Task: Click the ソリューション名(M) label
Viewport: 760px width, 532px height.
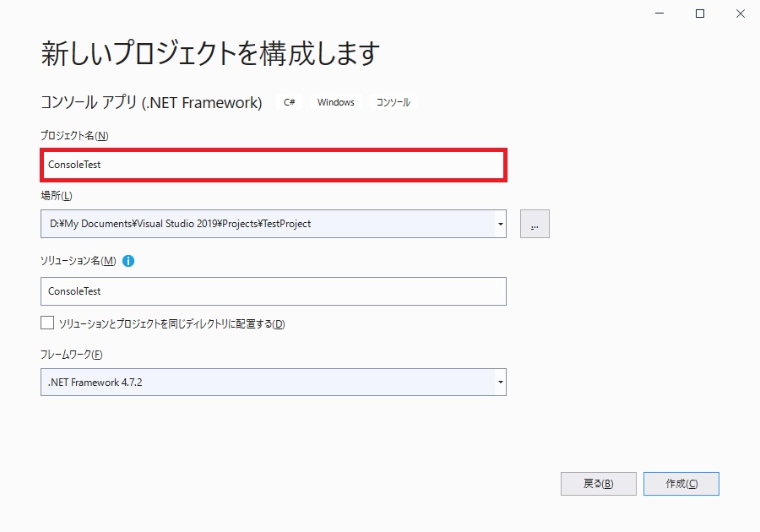Action: 78,261
